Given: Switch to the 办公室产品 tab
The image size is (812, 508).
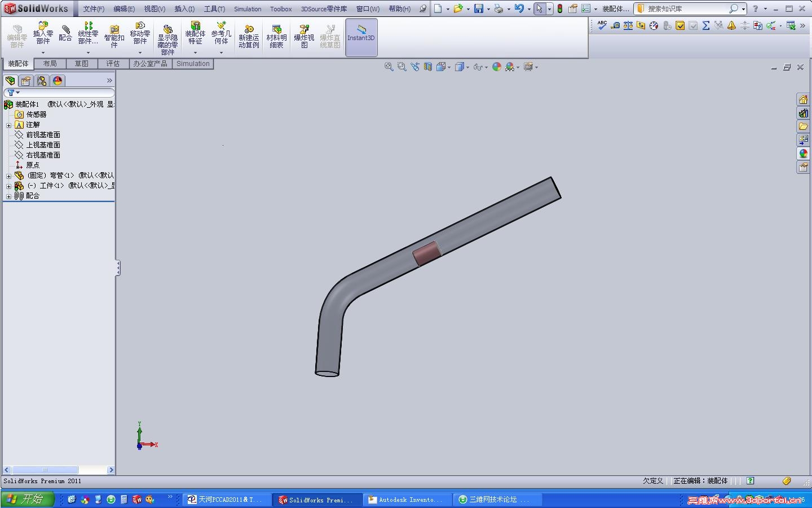Looking at the screenshot, I should [150, 64].
